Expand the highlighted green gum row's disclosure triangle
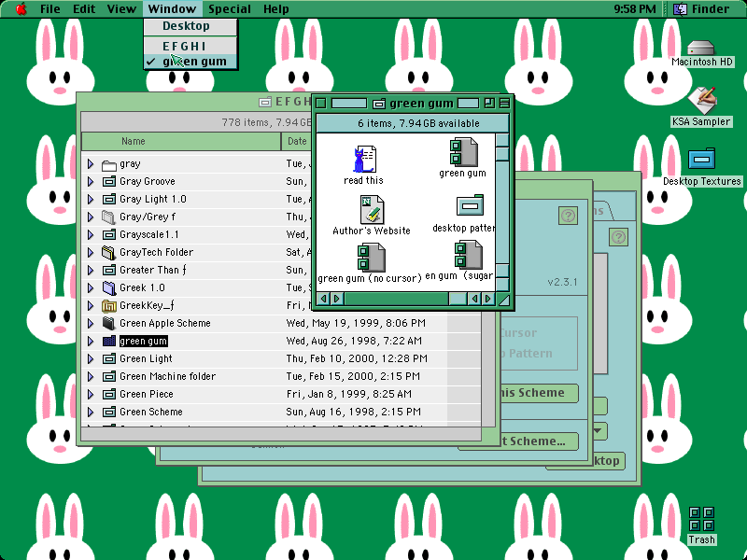 click(x=91, y=341)
